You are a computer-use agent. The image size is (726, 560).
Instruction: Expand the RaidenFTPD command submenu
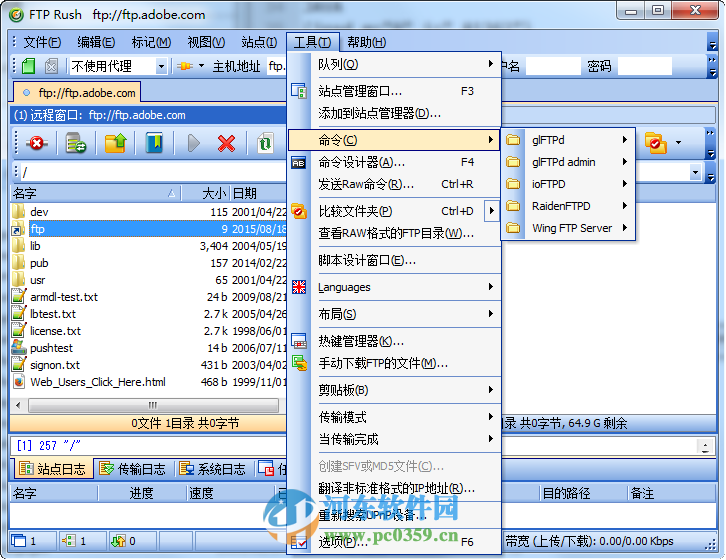pyautogui.click(x=625, y=206)
